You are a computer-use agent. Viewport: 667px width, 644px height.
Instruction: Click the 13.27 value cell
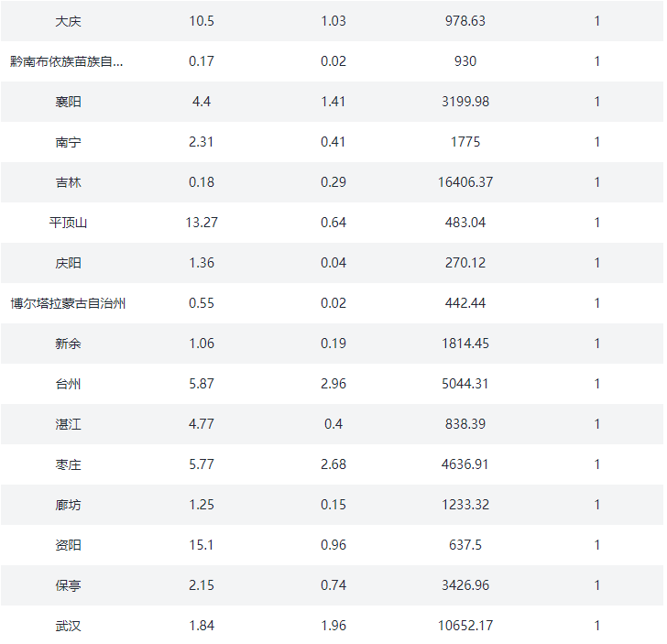pyautogui.click(x=202, y=223)
